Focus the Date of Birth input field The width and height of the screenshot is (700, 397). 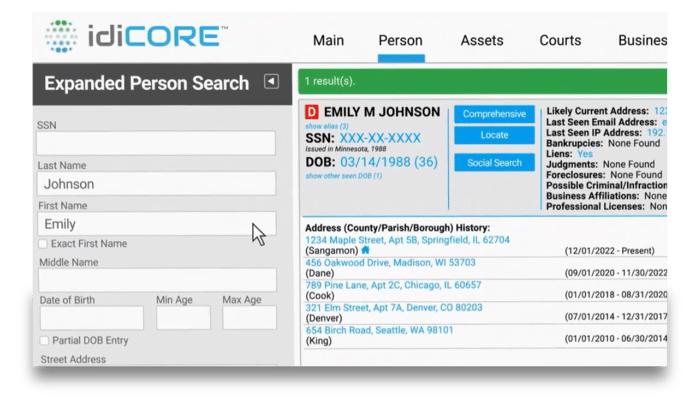(92, 318)
